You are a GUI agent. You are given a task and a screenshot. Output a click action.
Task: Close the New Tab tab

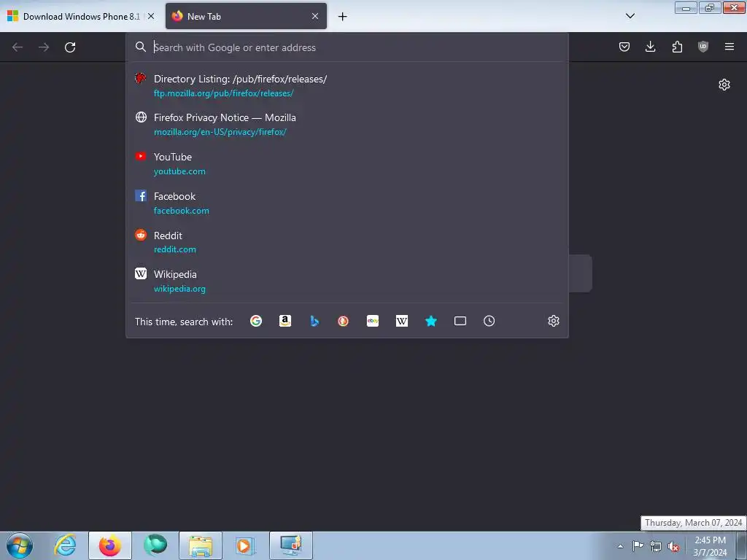[315, 16]
